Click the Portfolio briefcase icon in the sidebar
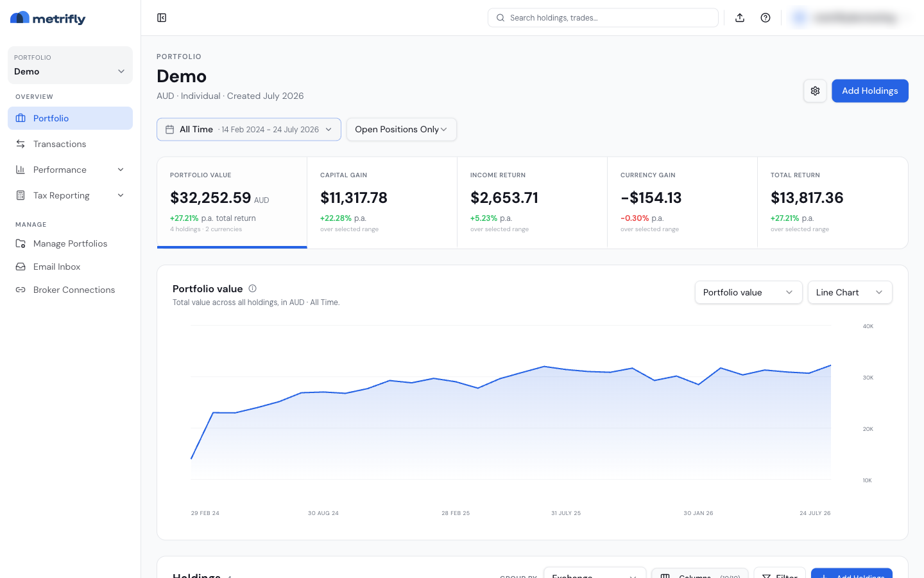The width and height of the screenshot is (924, 578). (x=21, y=118)
